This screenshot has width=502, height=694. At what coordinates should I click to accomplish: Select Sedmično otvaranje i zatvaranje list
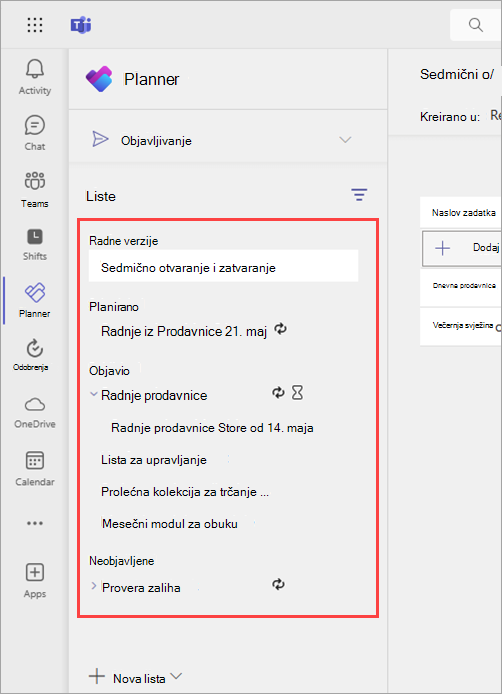tap(224, 268)
